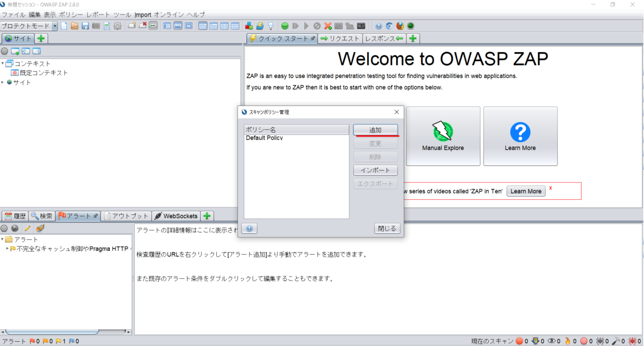Open Options gear icon in toolbar
The image size is (644, 346).
[118, 26]
